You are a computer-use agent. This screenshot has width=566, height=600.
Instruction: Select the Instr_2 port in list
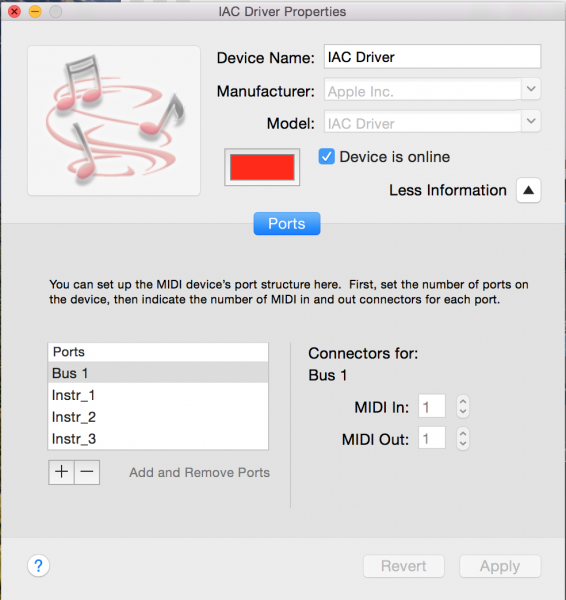click(158, 417)
